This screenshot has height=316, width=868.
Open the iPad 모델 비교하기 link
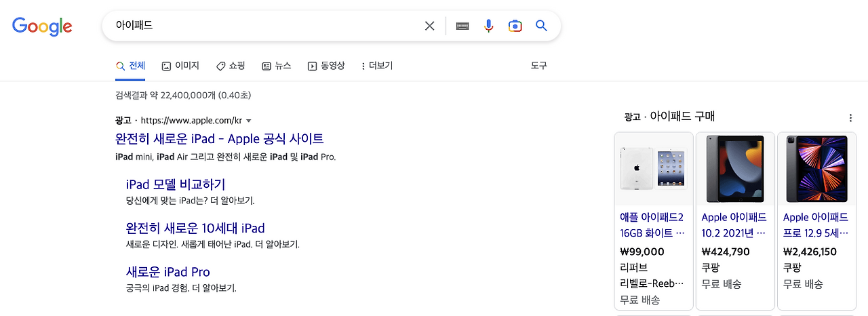point(176,184)
